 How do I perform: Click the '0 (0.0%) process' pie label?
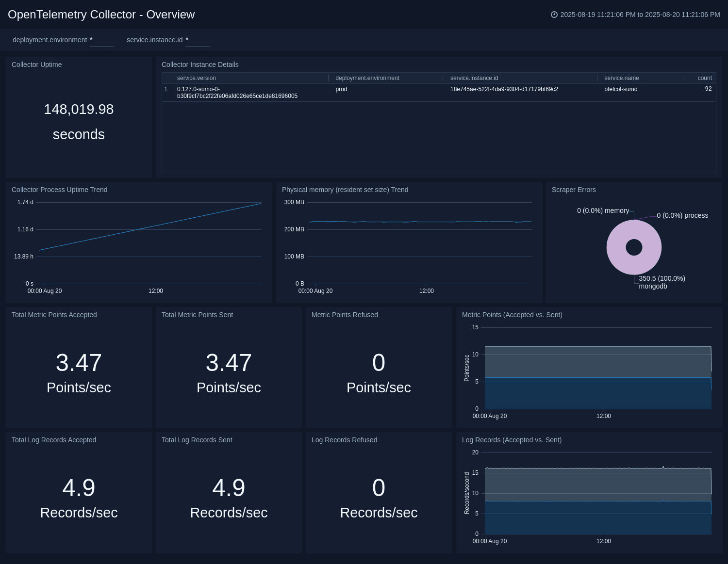pyautogui.click(x=682, y=215)
